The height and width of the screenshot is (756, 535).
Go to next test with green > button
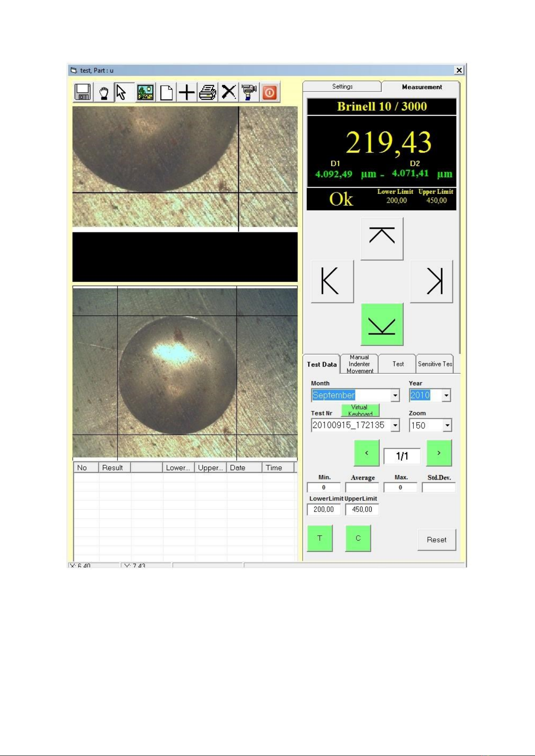pos(439,453)
